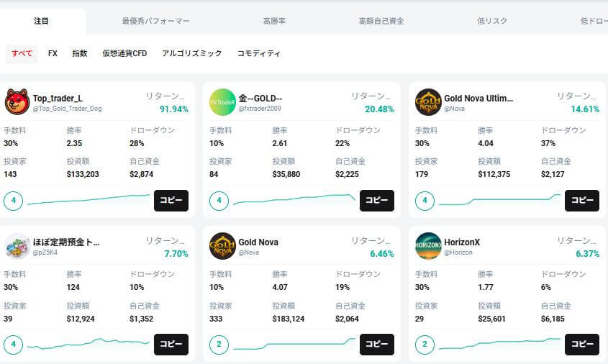Open the 注目 tab
This screenshot has height=364, width=608.
point(41,21)
